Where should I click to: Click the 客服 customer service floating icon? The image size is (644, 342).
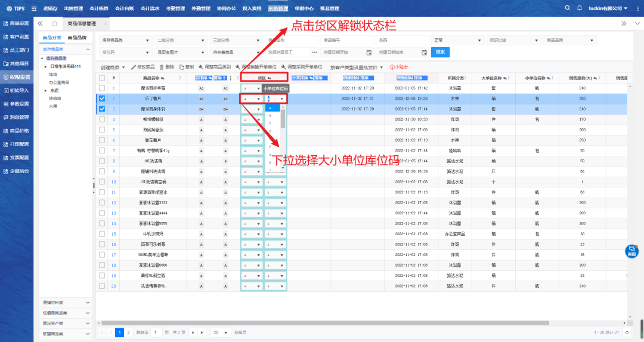point(631,251)
